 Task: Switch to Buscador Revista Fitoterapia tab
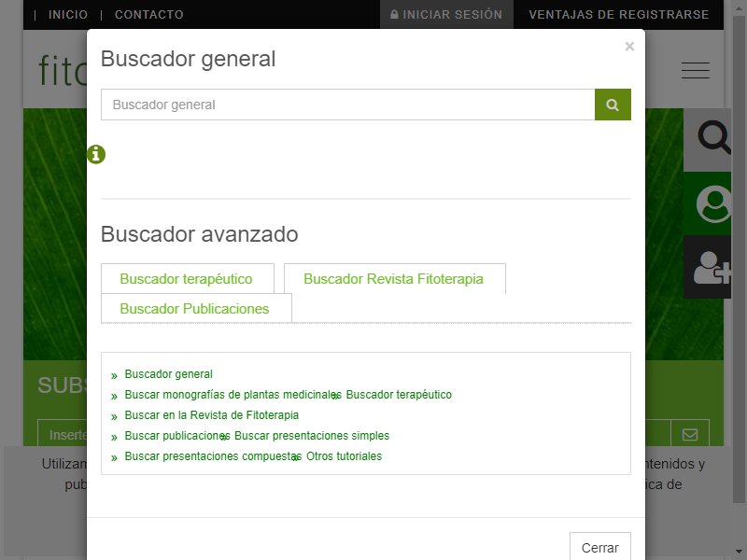coord(393,278)
